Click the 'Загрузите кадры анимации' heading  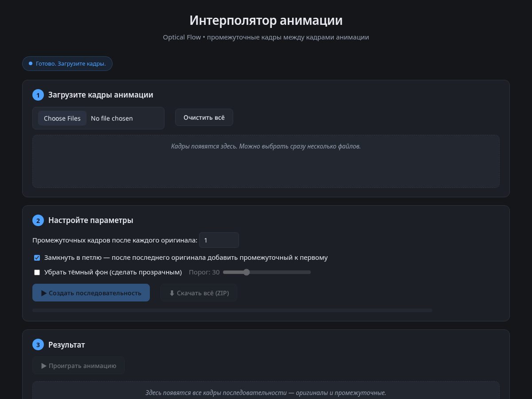click(x=101, y=95)
